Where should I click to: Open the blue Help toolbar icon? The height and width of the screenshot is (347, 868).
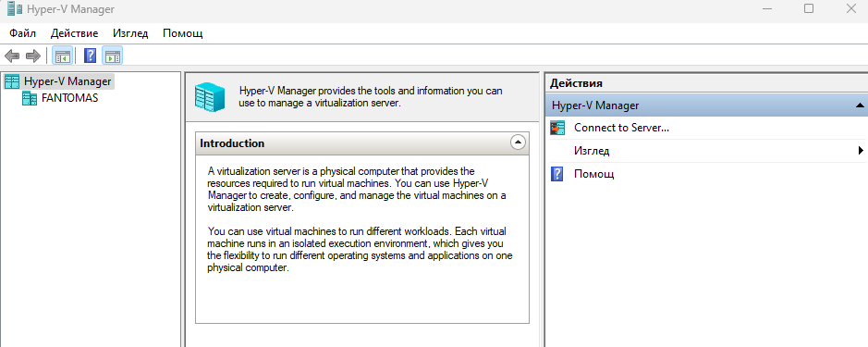90,56
